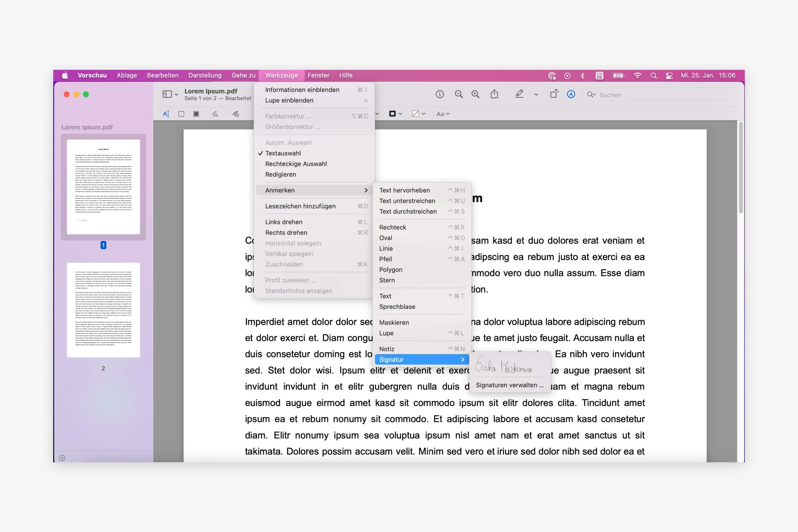This screenshot has height=532, width=798.
Task: Show the document info inspector
Action: point(440,94)
